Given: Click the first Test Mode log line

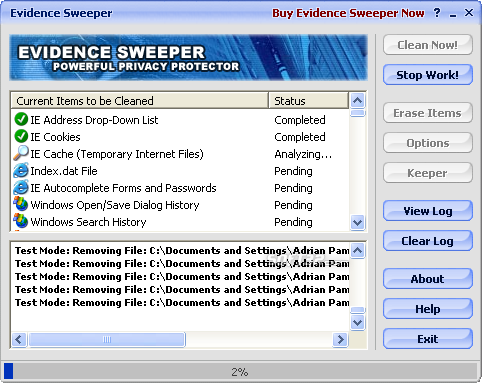Looking at the screenshot, I should [x=182, y=250].
